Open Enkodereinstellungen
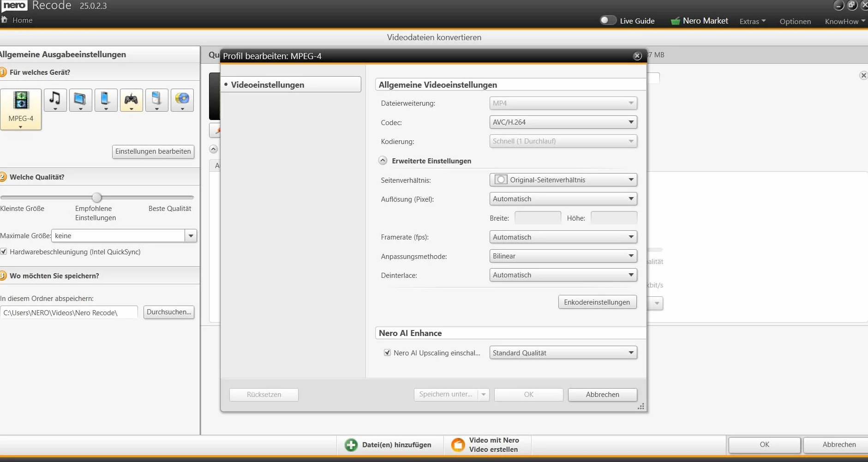868x462 pixels. point(597,302)
